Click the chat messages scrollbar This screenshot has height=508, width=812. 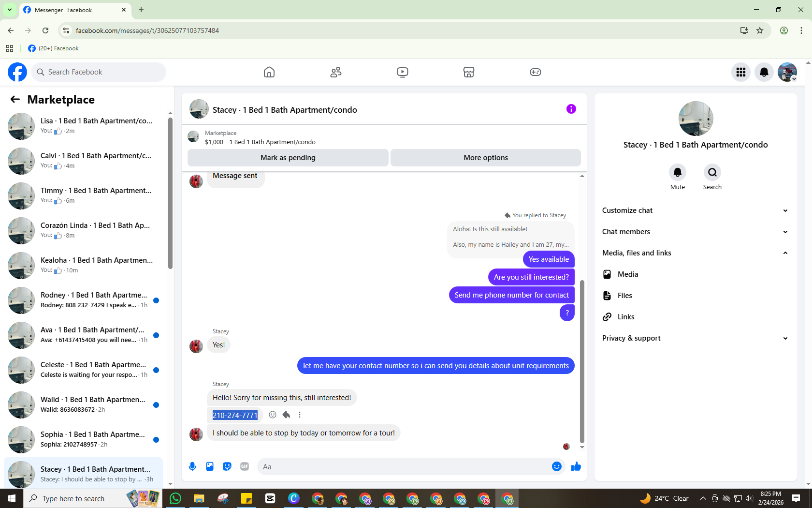582,361
